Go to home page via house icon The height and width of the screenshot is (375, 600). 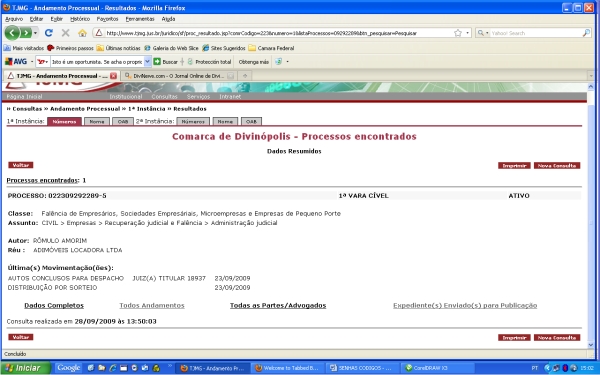(82, 33)
